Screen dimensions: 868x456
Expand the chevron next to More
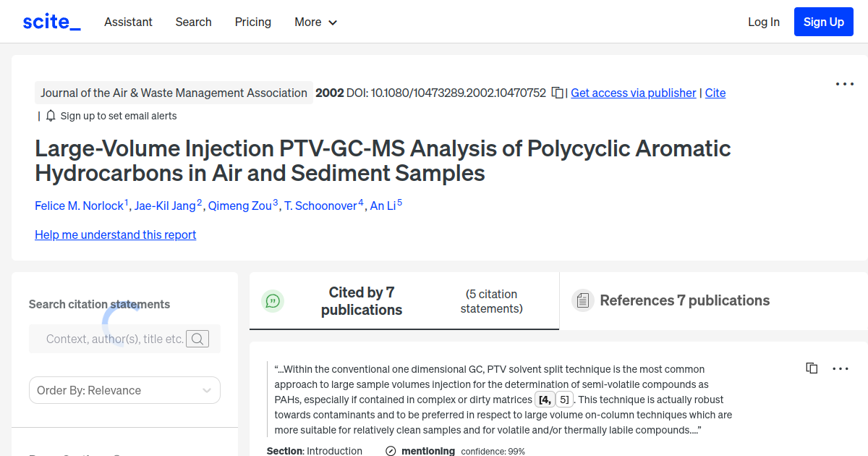pyautogui.click(x=333, y=22)
